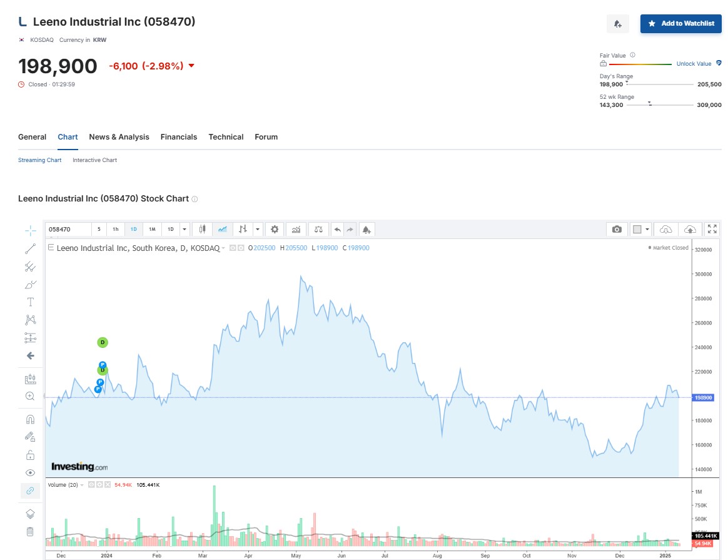Save chart layout cloud upload icon
The height and width of the screenshot is (560, 728).
click(690, 230)
